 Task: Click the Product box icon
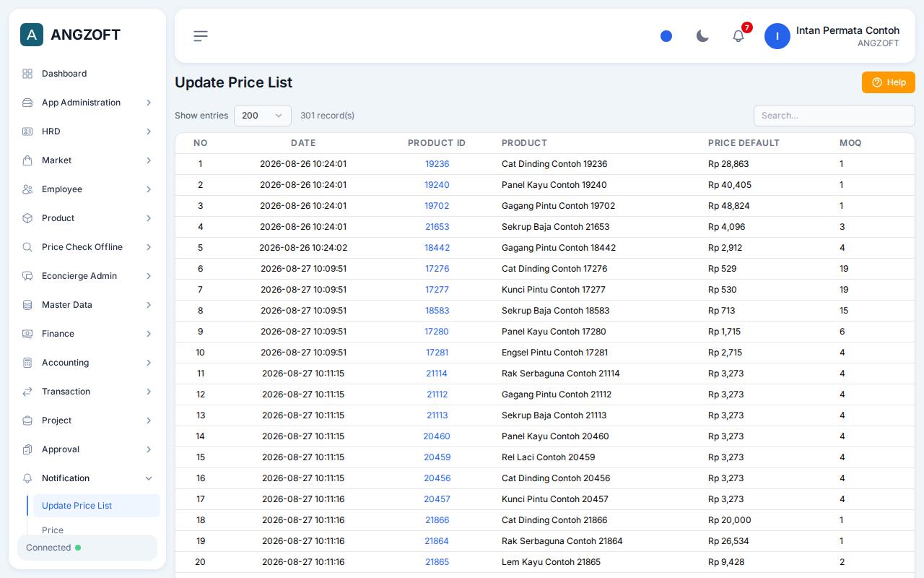coord(27,218)
